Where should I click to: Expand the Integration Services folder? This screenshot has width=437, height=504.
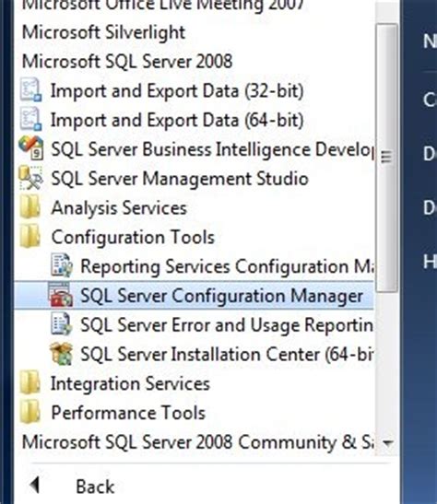tap(130, 383)
